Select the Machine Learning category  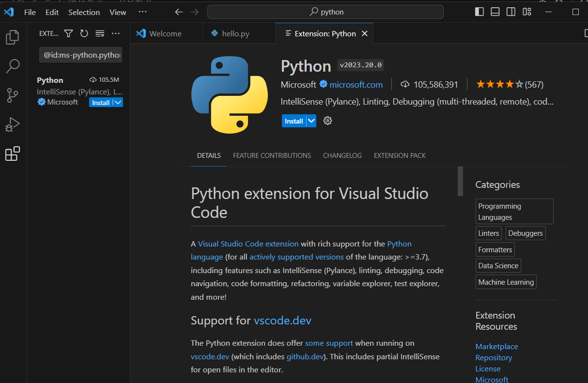click(x=506, y=282)
